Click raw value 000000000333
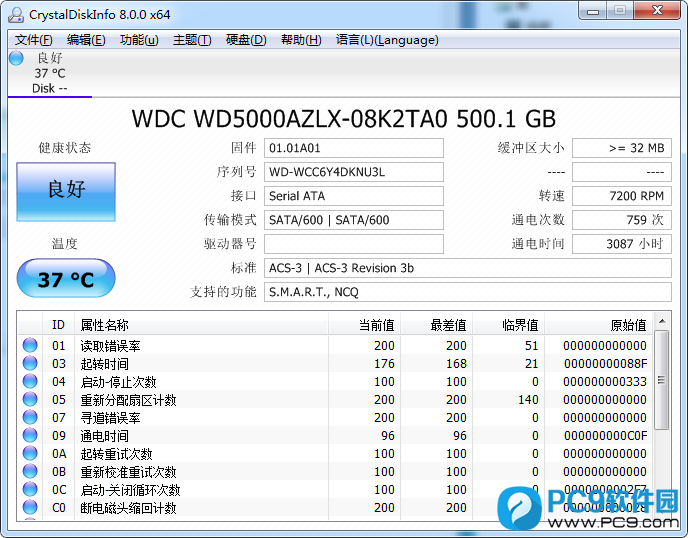 [x=605, y=382]
